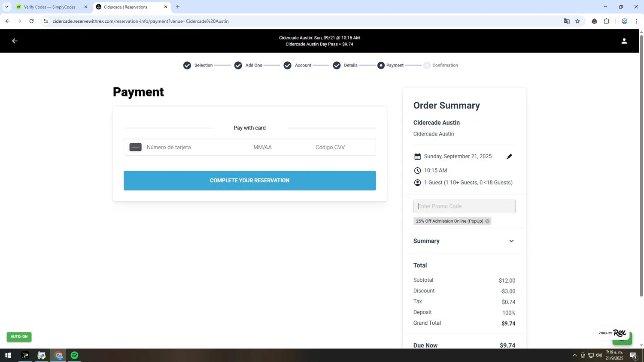The image size is (644, 362).
Task: Click the browser forward button
Action: [x=19, y=21]
